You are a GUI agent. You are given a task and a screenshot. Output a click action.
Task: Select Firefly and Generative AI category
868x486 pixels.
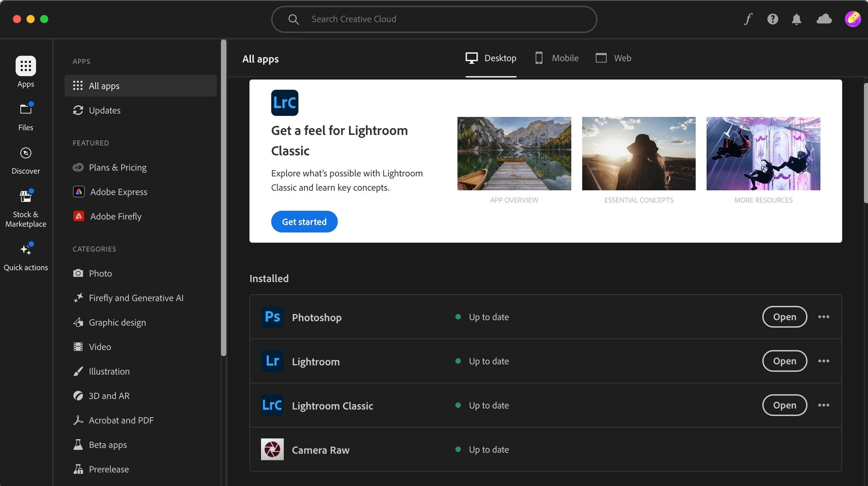coord(136,298)
